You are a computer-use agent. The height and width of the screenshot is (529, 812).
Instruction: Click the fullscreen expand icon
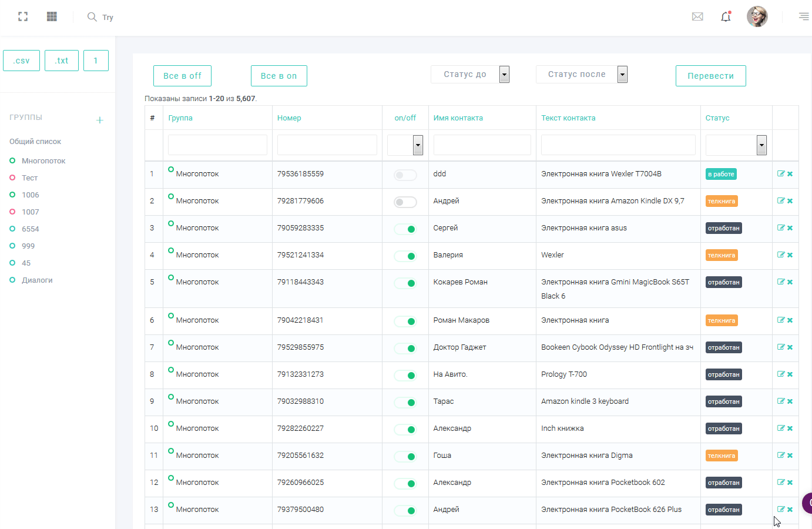point(23,16)
